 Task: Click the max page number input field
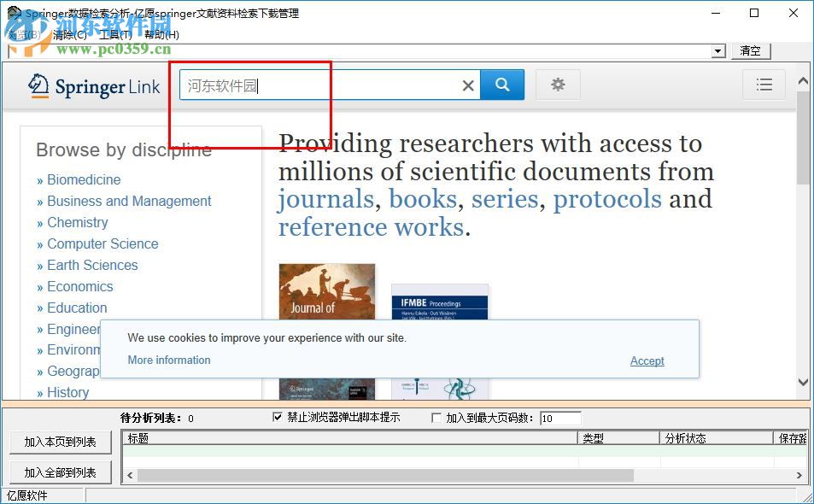point(561,418)
